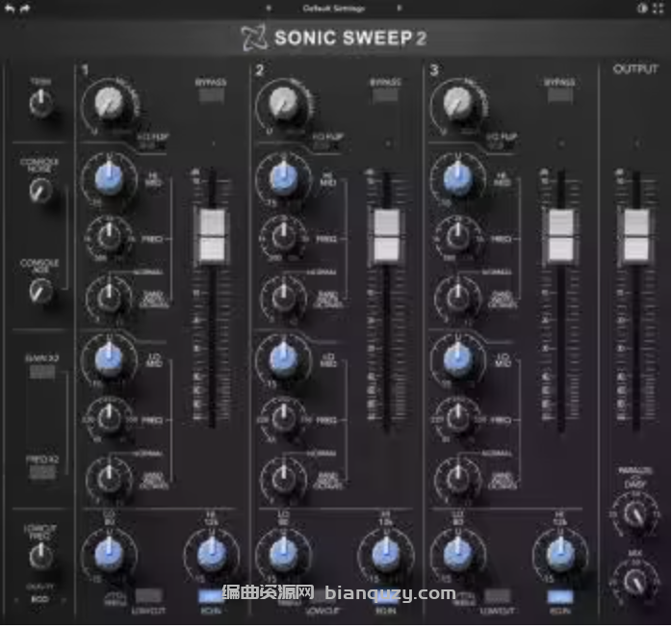Click channel 1 HI MID FREQ knob
This screenshot has height=628, width=672.
pyautogui.click(x=109, y=237)
